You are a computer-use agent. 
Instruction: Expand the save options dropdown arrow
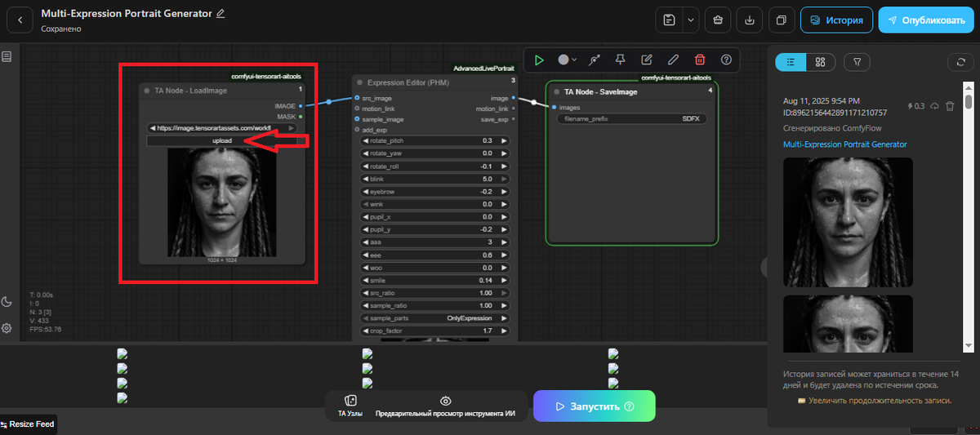click(691, 20)
